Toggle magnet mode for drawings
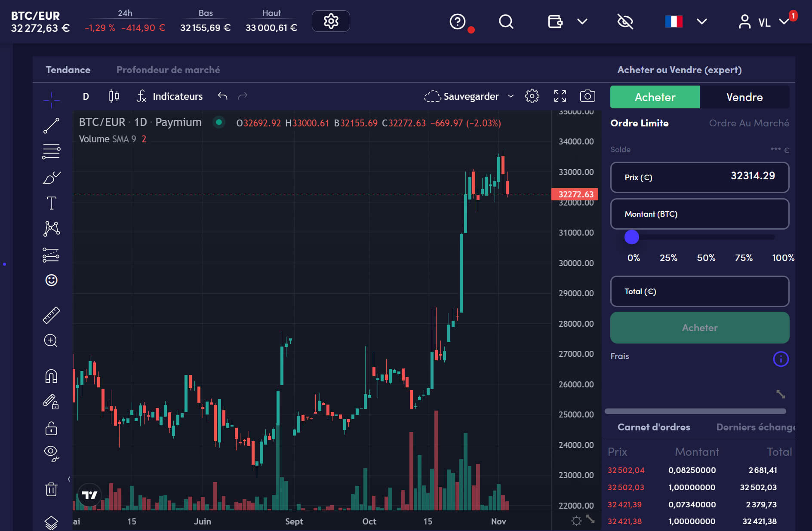 [x=51, y=376]
